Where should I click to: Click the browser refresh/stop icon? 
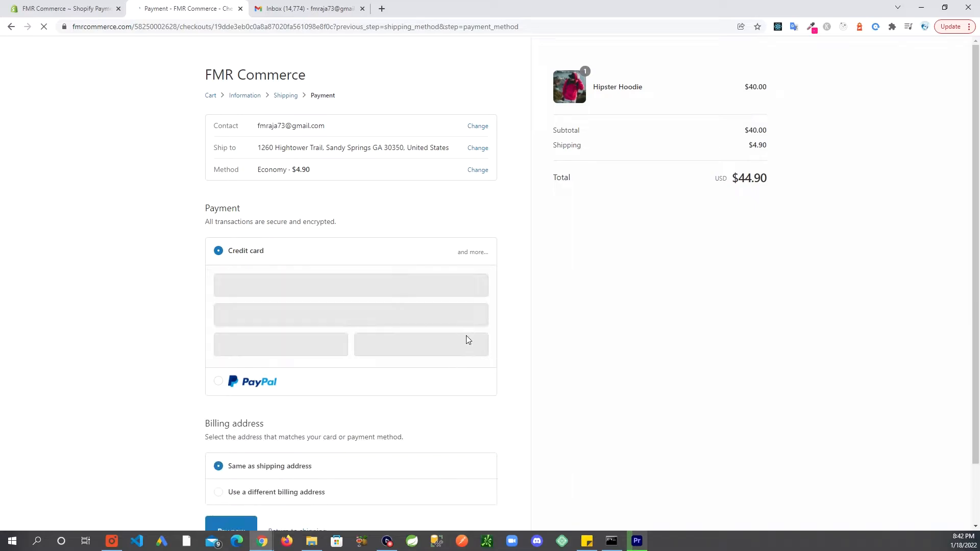coord(44,26)
